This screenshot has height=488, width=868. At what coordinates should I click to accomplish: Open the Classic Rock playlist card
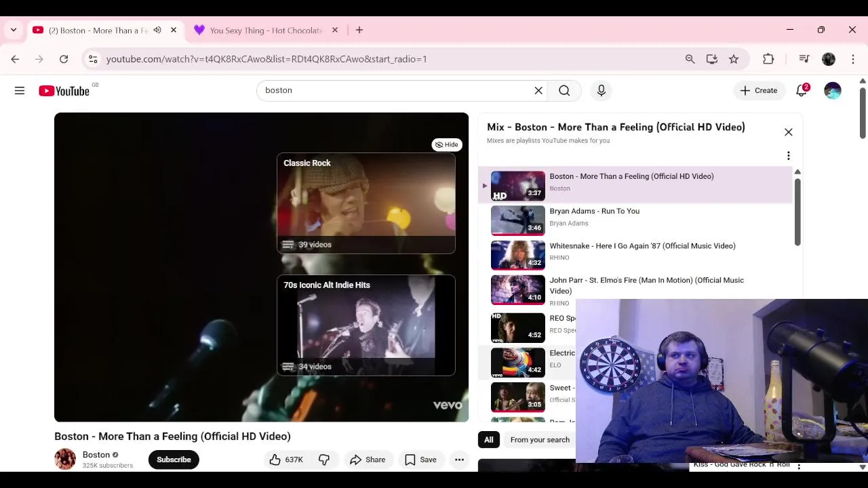(x=366, y=203)
